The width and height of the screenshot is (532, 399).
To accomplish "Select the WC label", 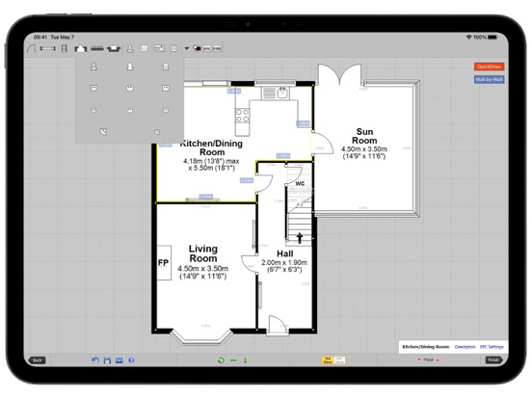I will 300,183.
